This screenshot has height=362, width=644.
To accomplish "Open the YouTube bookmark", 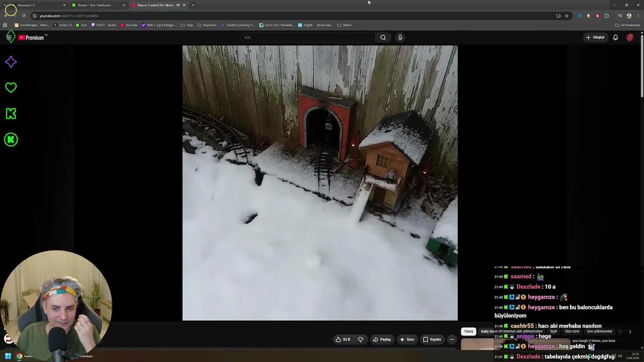I will [x=129, y=25].
